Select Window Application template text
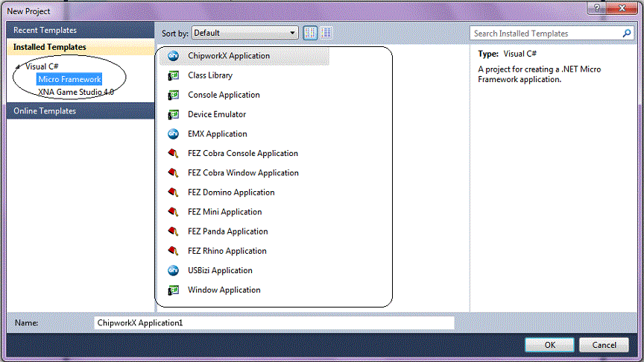 pos(224,290)
